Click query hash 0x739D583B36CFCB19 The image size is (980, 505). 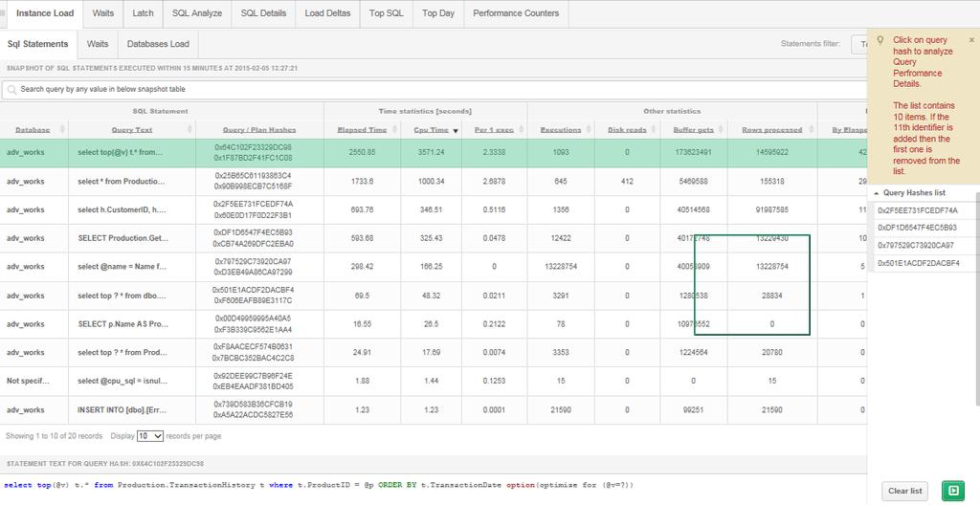pyautogui.click(x=253, y=405)
